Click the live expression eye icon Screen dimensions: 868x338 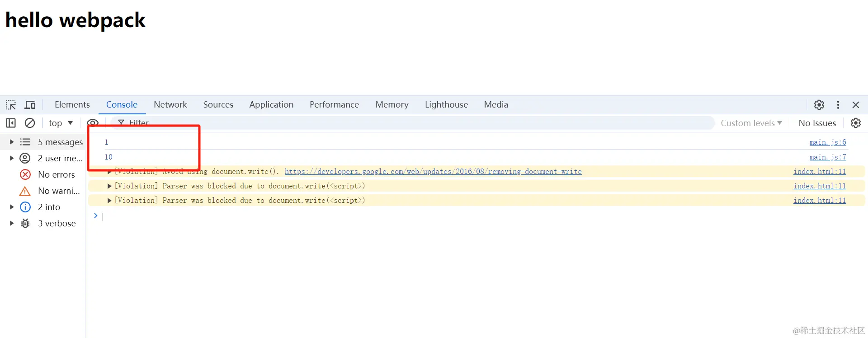tap(93, 122)
